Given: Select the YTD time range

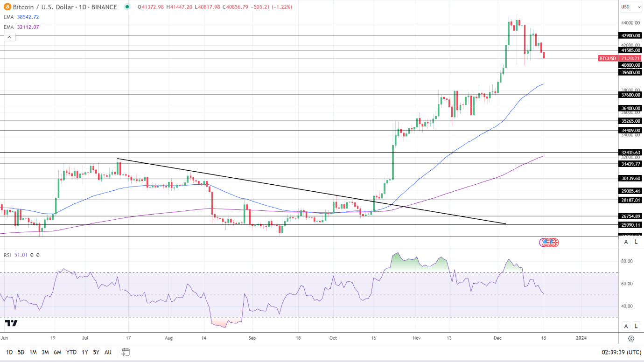Looking at the screenshot, I should 71,352.
